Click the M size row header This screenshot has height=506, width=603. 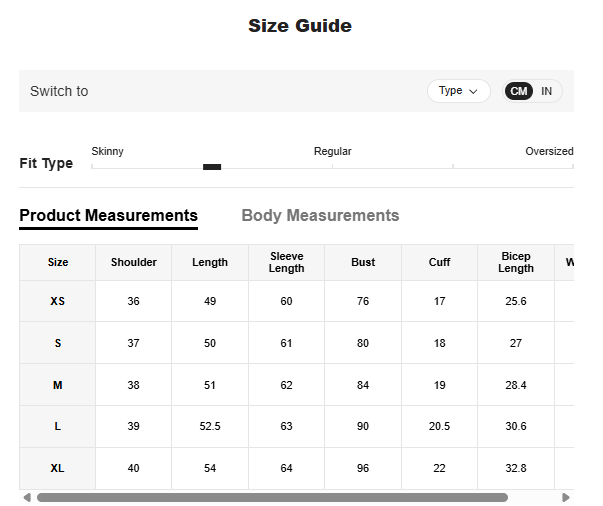point(58,385)
